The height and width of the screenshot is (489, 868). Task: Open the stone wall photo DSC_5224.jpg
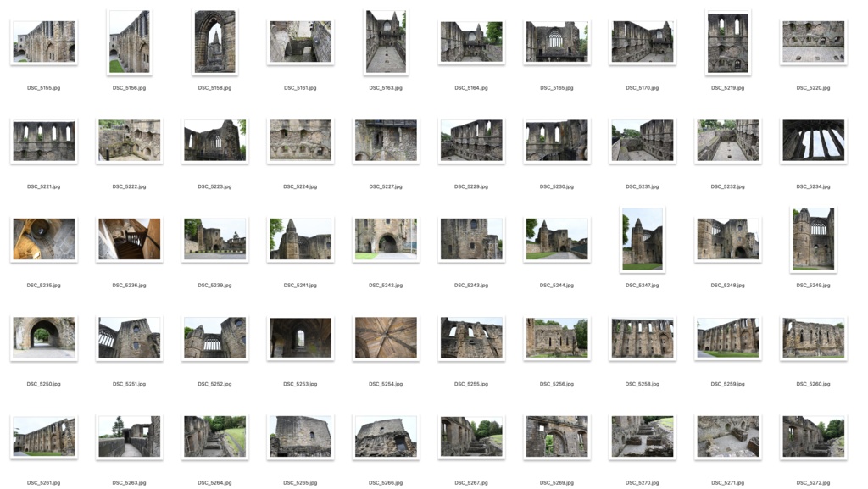[300, 140]
